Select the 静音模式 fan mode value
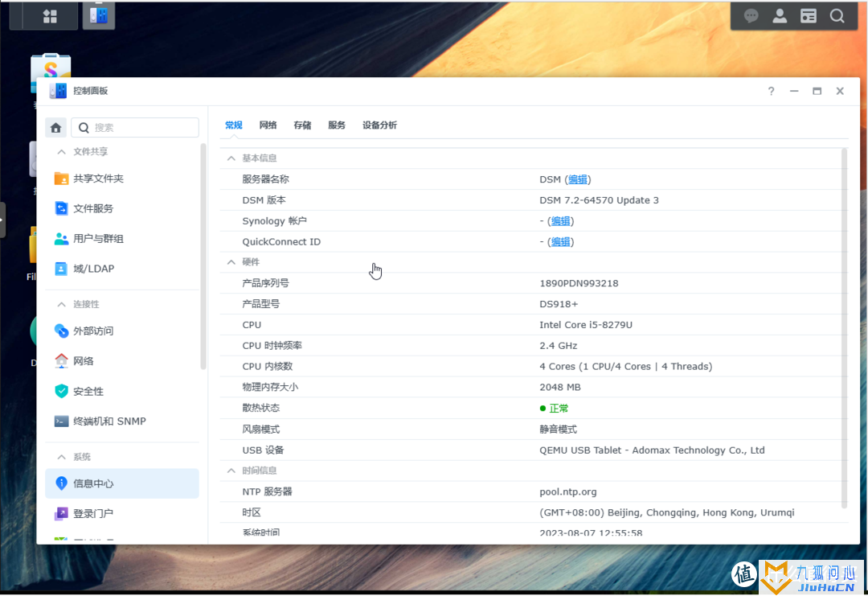This screenshot has height=596, width=868. pos(558,430)
